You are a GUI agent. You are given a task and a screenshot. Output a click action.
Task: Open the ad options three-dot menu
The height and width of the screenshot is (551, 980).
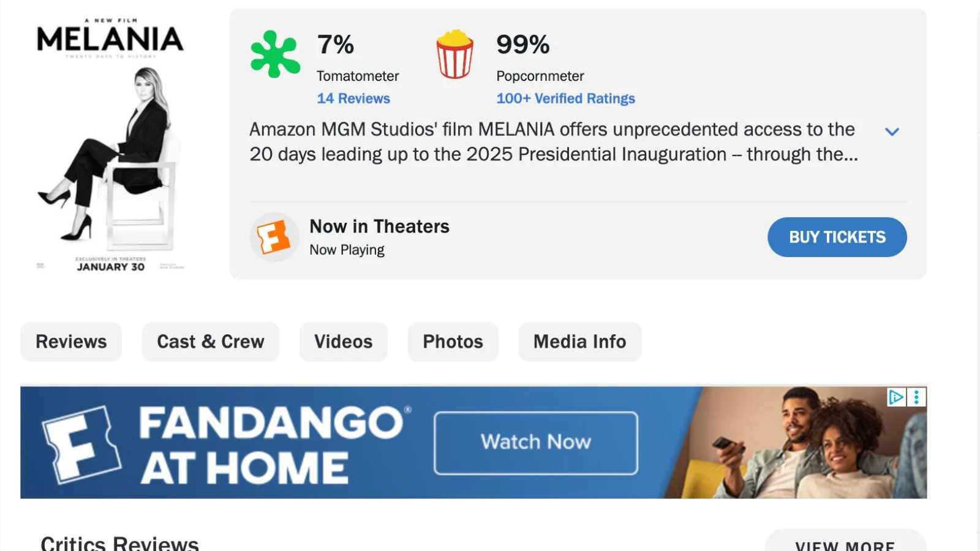coord(916,397)
